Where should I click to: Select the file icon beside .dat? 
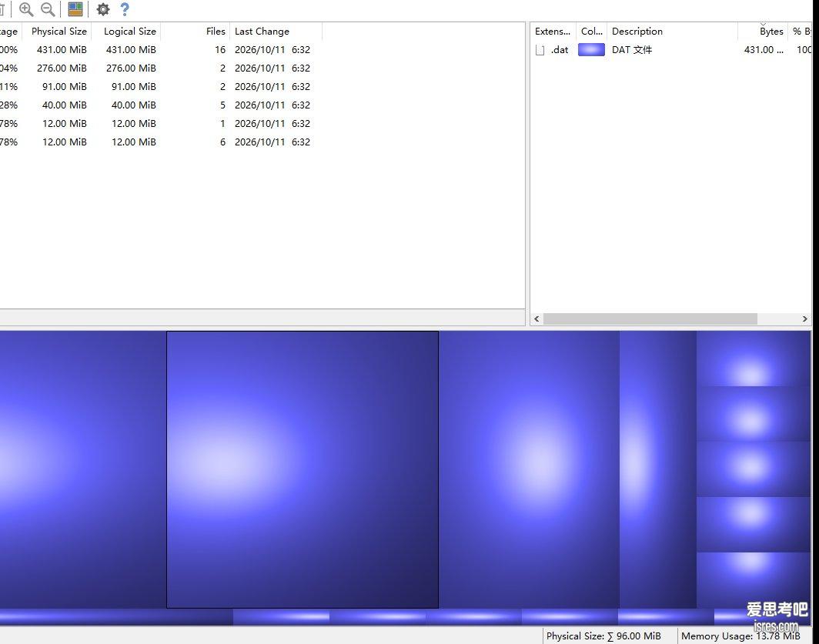pyautogui.click(x=540, y=50)
